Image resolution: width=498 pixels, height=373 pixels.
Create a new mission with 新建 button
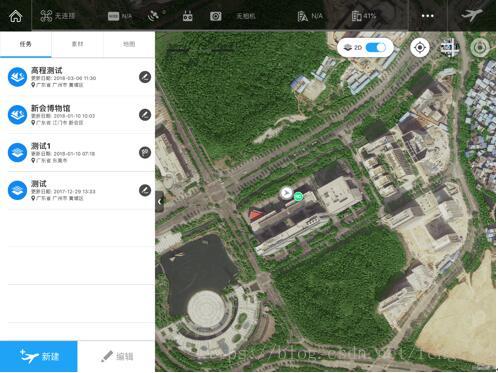[39, 356]
